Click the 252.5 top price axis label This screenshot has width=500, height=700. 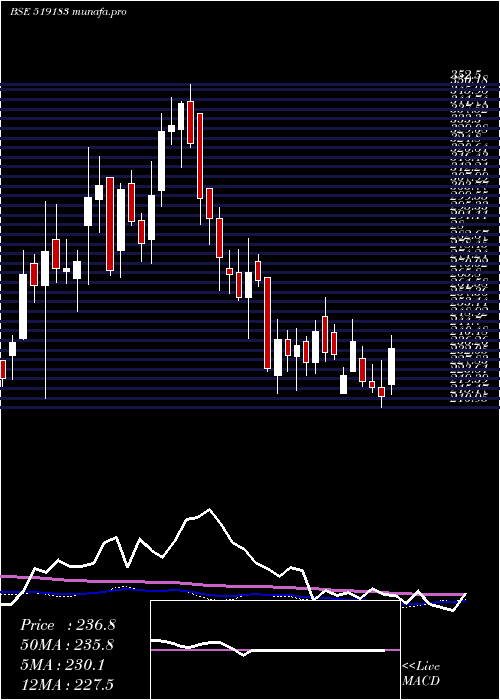click(x=466, y=74)
